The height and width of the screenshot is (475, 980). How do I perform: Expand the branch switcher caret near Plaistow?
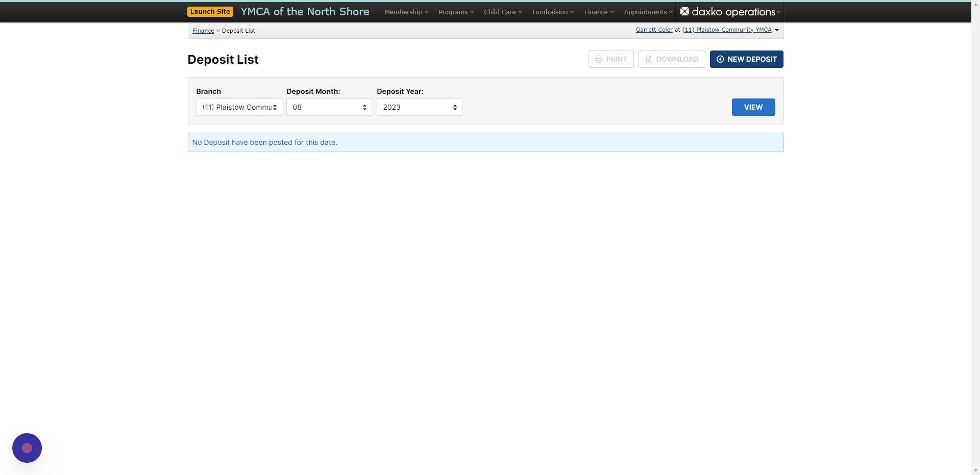tap(777, 30)
